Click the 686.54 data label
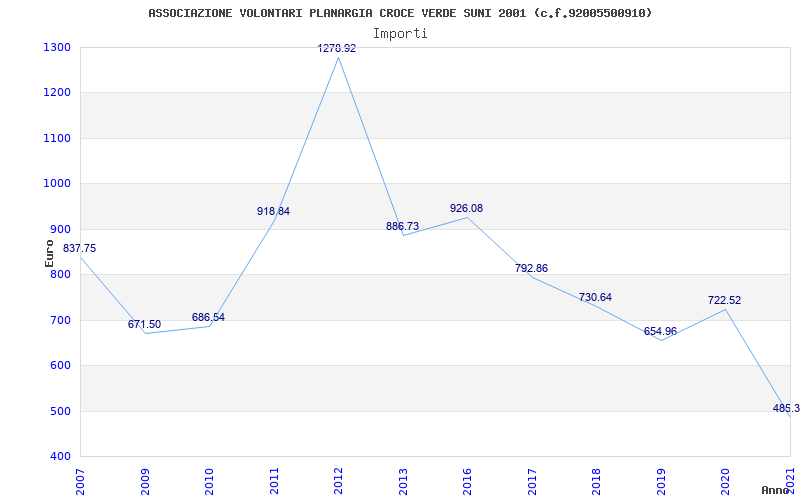800x500 pixels. coord(208,317)
